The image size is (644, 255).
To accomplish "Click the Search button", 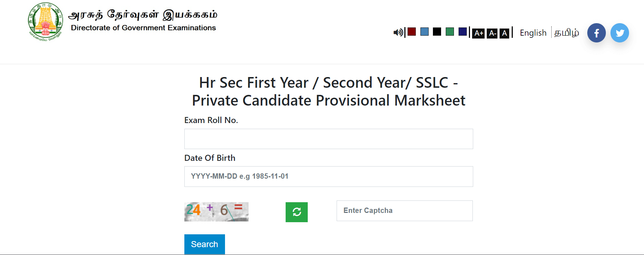I will [x=205, y=244].
